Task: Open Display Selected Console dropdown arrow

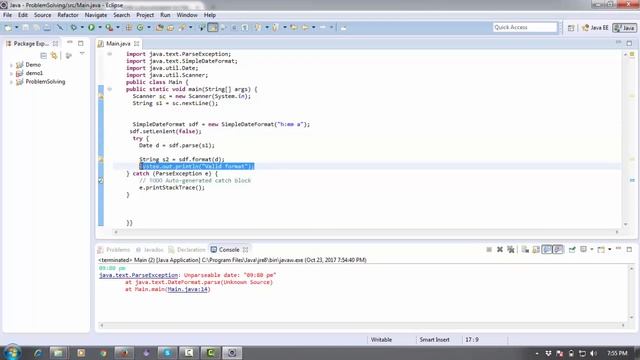Action: coord(592,249)
